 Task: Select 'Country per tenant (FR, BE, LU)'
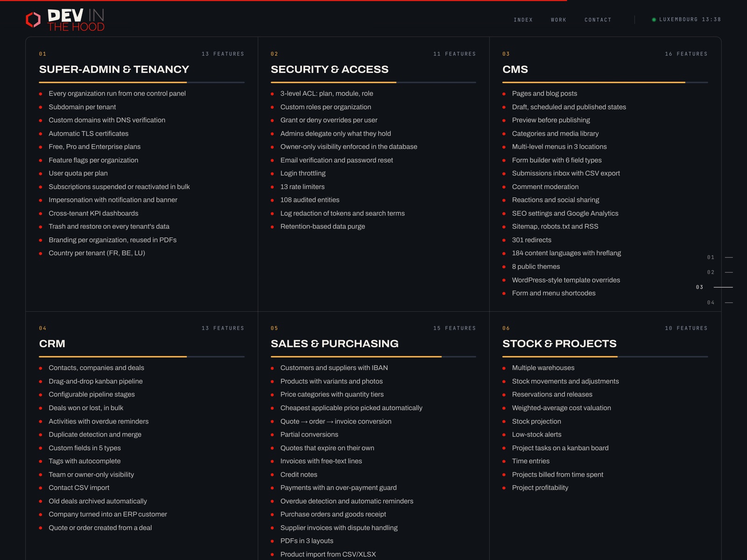click(x=97, y=253)
